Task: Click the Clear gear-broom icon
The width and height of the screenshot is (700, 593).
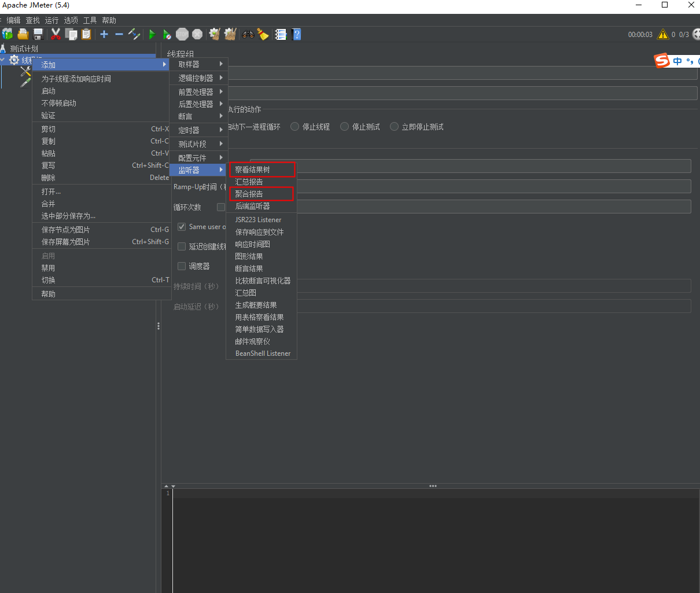Action: coord(215,34)
